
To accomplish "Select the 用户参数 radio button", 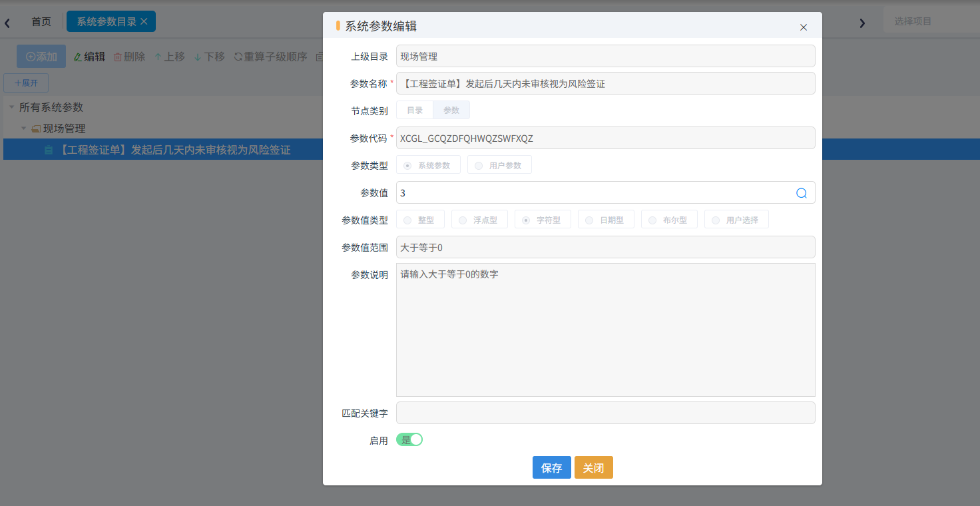I will (499, 165).
